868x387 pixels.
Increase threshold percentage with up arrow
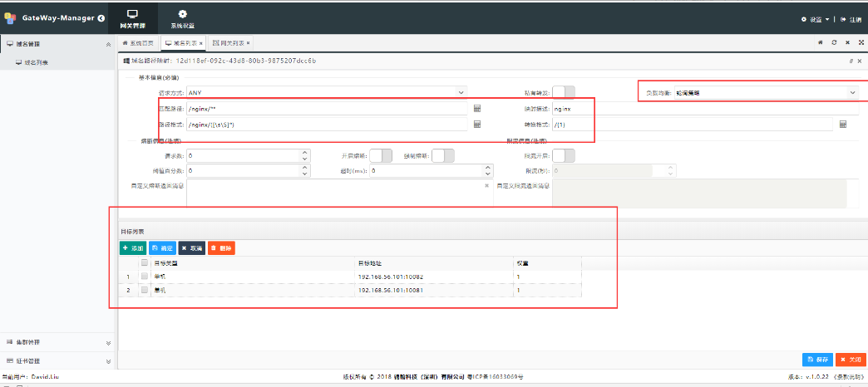304,168
